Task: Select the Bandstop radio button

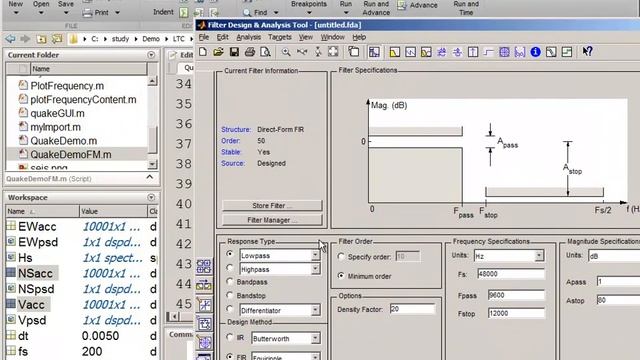Action: (x=230, y=295)
